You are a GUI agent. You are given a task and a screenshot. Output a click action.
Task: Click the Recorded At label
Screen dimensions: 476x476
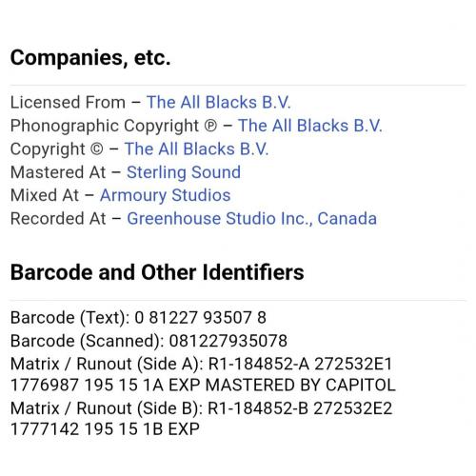[58, 219]
